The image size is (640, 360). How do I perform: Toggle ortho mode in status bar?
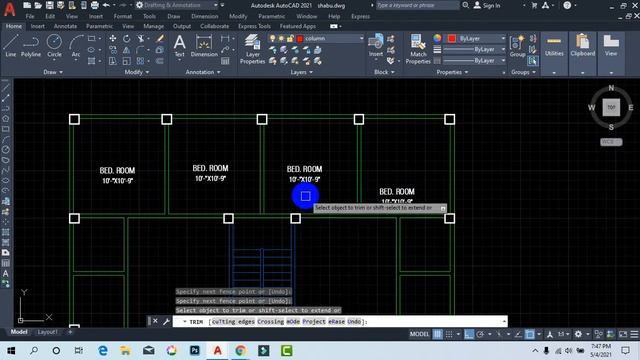pos(469,334)
